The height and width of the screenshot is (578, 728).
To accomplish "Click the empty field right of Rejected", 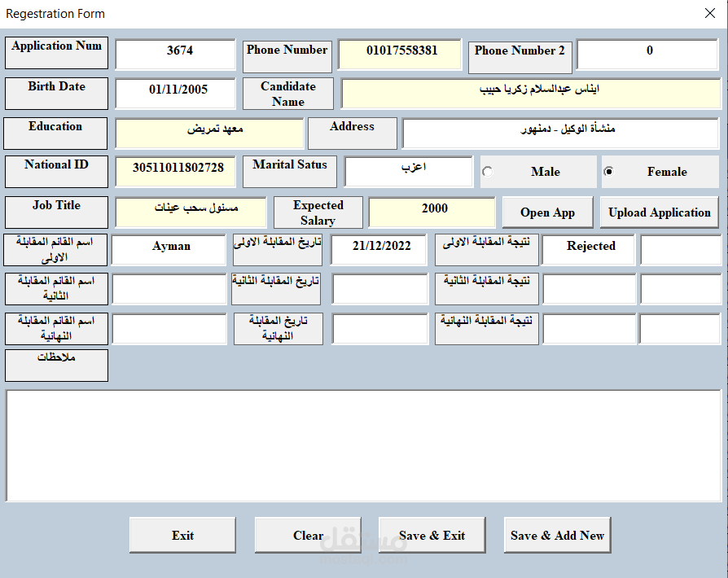I will point(681,250).
